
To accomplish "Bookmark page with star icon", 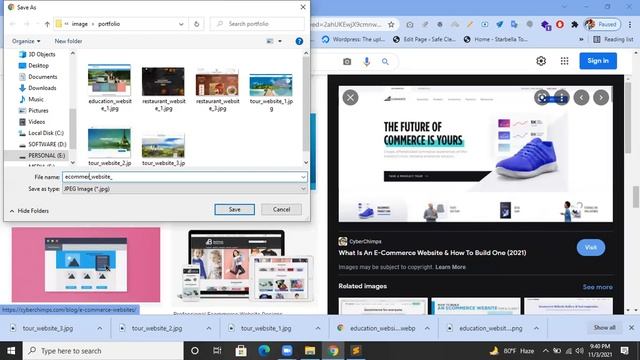I will pos(391,24).
